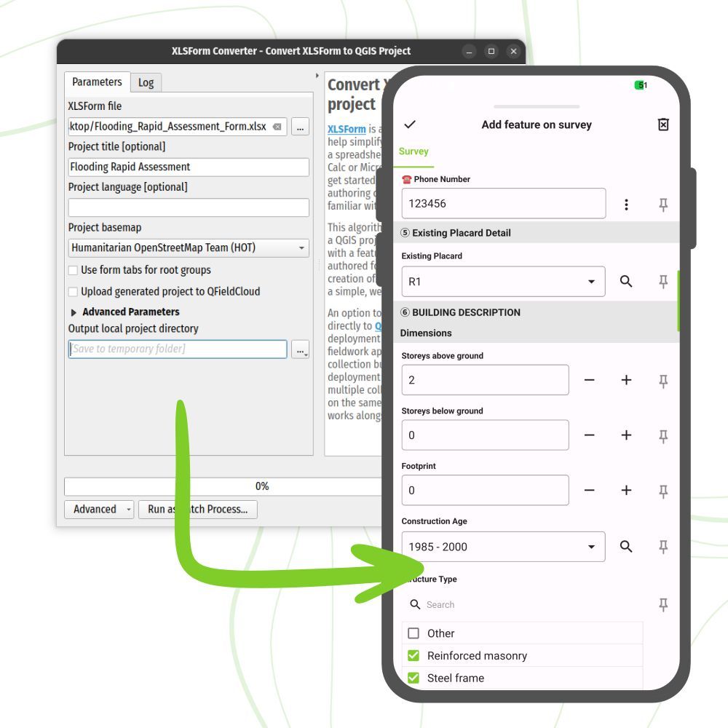Image resolution: width=728 pixels, height=728 pixels.
Task: Search Construction Age values
Action: tap(626, 547)
